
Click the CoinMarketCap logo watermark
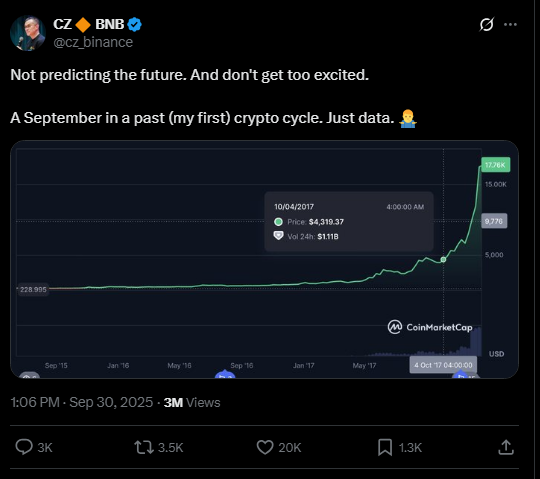(x=430, y=327)
